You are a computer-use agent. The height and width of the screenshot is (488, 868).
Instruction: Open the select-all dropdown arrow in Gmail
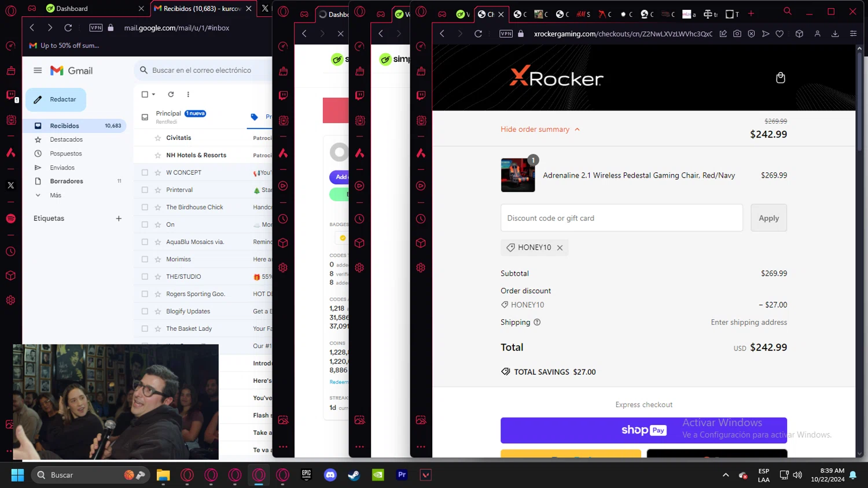tap(153, 94)
